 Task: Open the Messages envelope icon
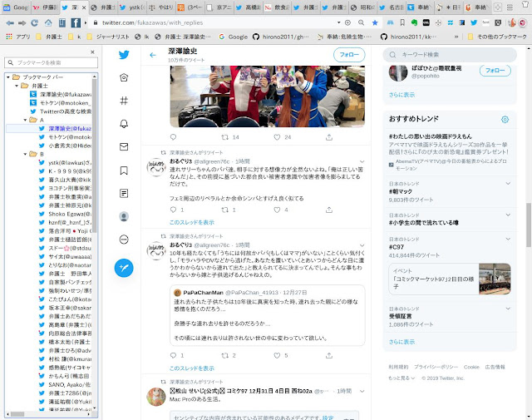coord(124,146)
